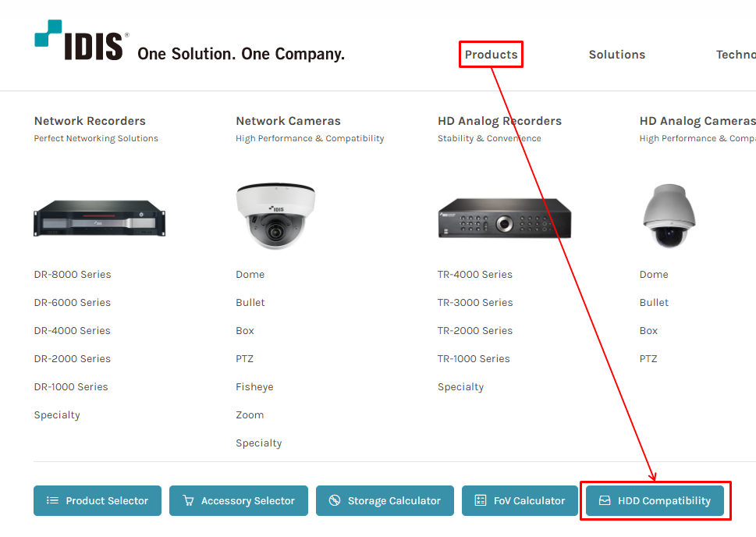Choose Box under HD Analog Cameras

point(648,330)
